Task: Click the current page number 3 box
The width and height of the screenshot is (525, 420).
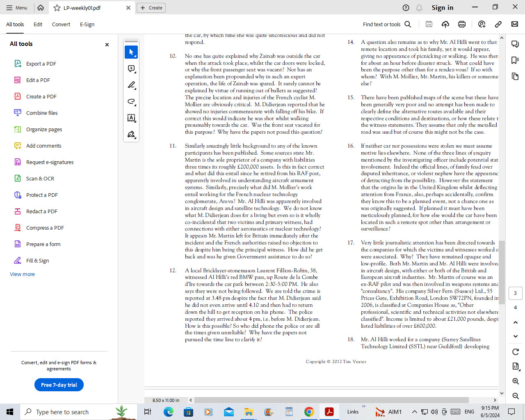Action: click(515, 293)
